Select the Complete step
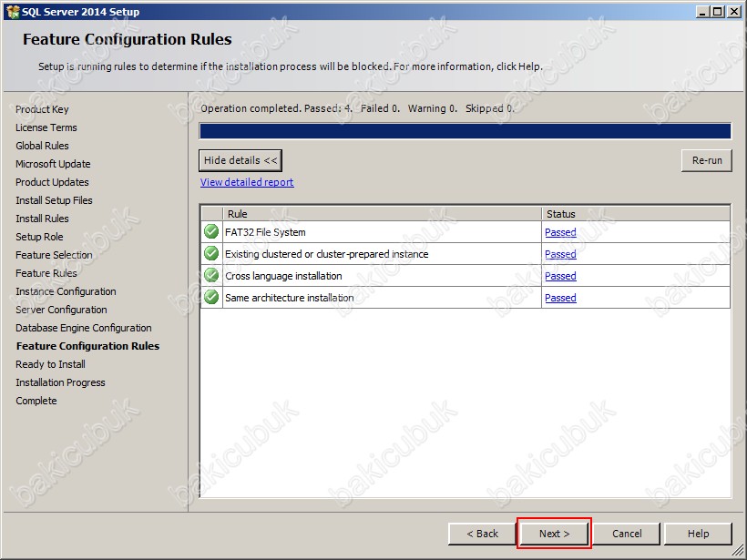This screenshot has width=747, height=560. [36, 401]
